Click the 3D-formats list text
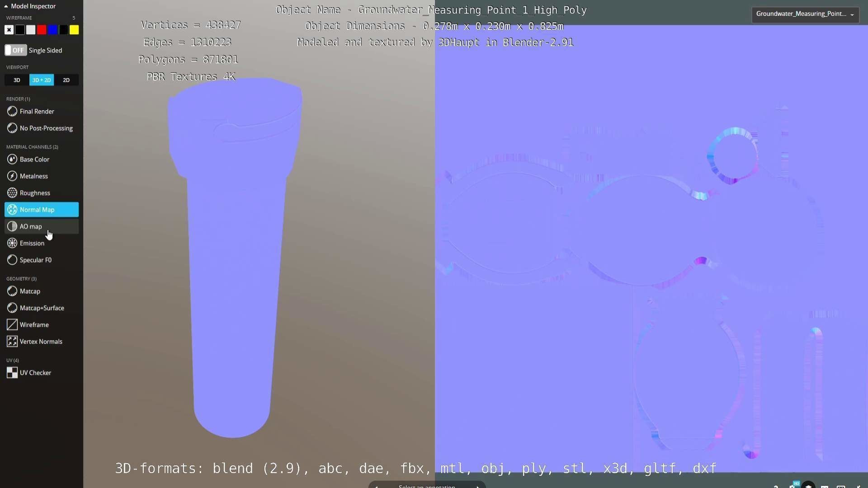This screenshot has width=868, height=488. [416, 469]
